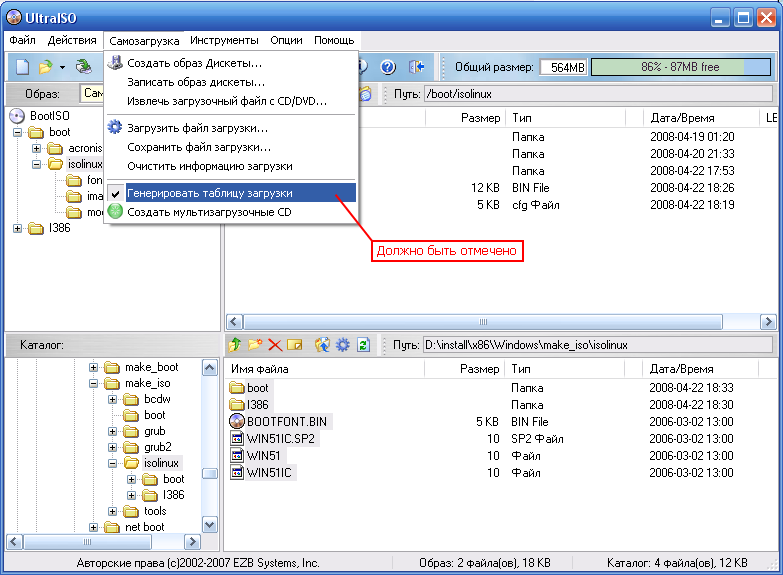
Task: Click the Exit door toolbar icon
Action: tap(416, 67)
